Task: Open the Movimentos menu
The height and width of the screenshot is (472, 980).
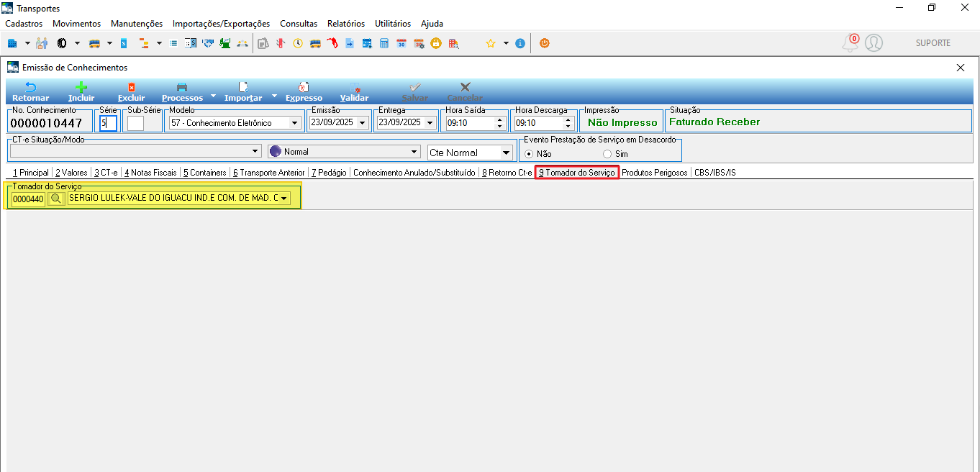Action: click(x=77, y=24)
